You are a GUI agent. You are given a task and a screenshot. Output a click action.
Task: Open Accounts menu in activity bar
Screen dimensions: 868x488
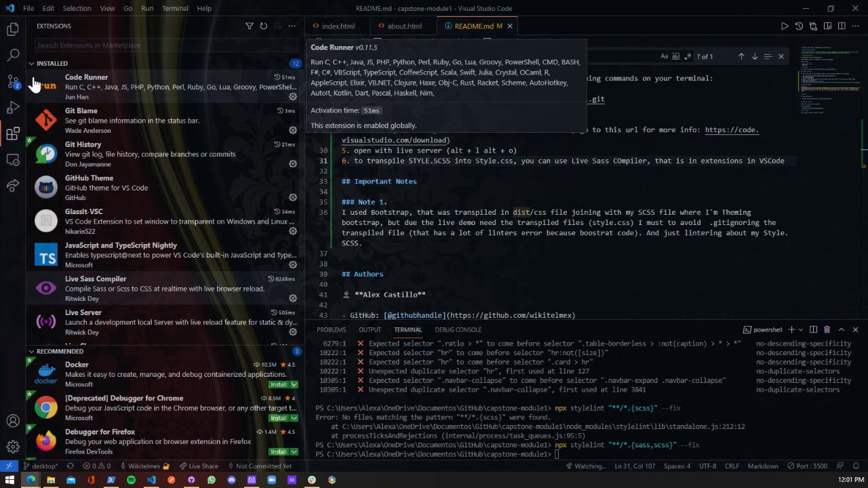[13, 421]
